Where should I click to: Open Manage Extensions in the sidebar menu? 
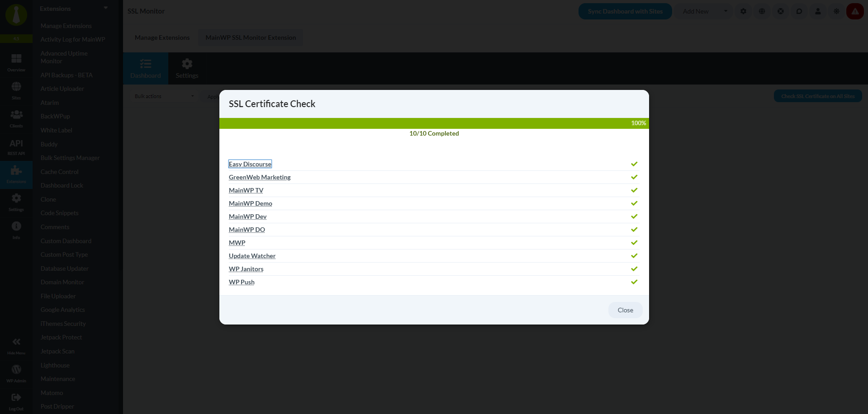tap(66, 26)
